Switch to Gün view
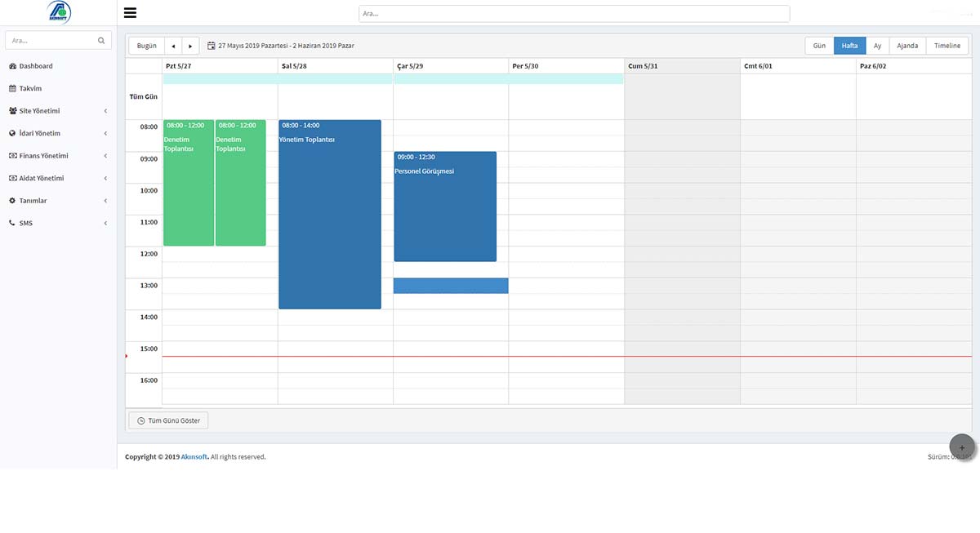980x533 pixels. point(819,46)
